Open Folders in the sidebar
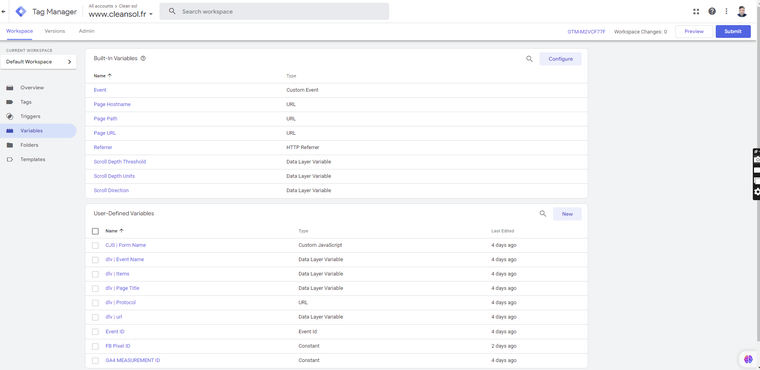The width and height of the screenshot is (760, 370). point(29,145)
